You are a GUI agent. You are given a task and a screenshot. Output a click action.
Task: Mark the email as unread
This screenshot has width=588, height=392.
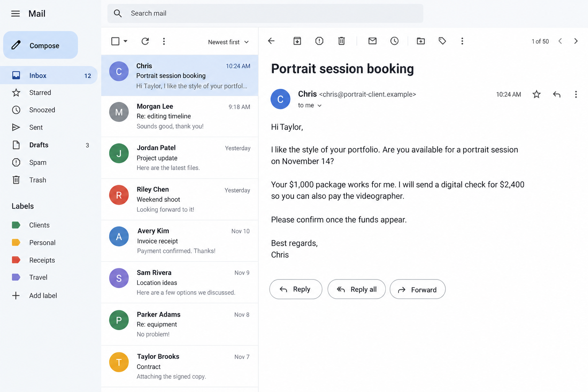point(372,41)
